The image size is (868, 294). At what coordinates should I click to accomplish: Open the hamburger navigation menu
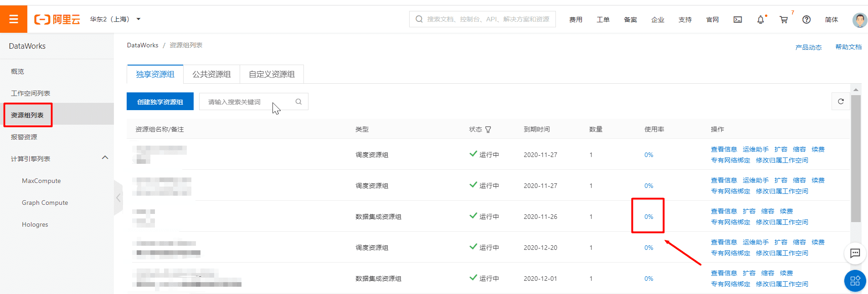coord(14,19)
